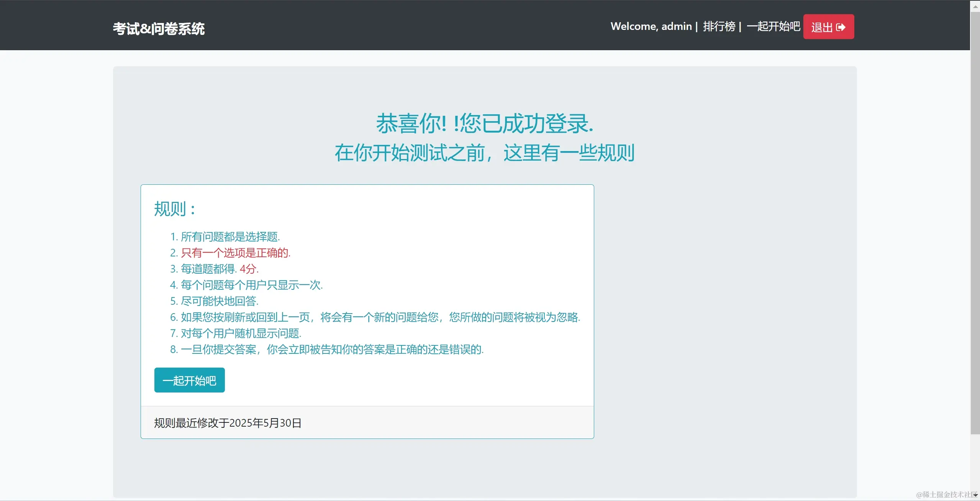
Task: Click the scrollbar up arrow icon
Action: (975, 7)
